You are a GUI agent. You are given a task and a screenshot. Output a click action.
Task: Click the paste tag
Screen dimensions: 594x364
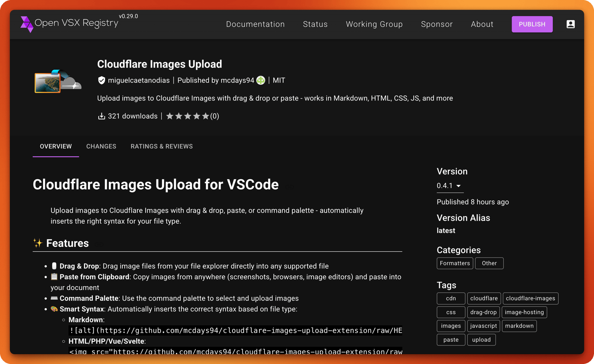[451, 340]
